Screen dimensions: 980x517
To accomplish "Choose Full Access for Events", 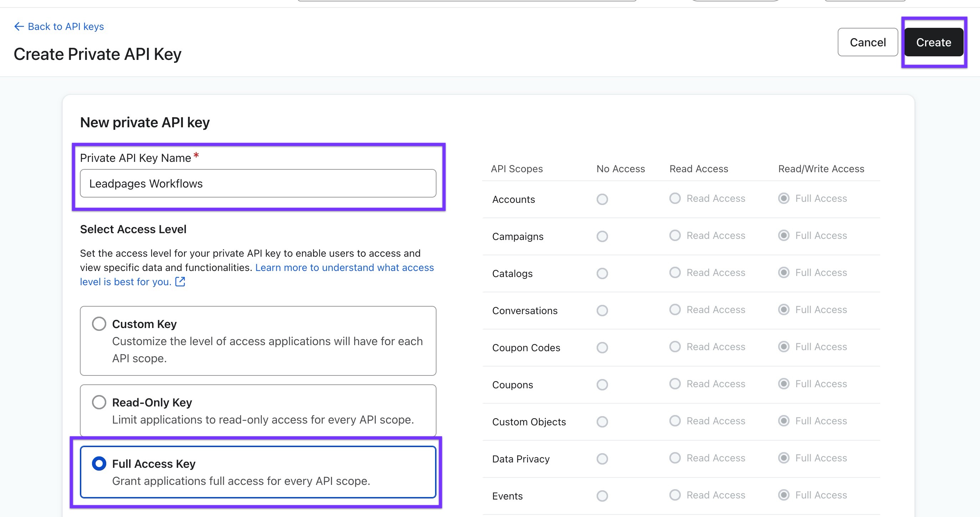I will click(x=784, y=495).
